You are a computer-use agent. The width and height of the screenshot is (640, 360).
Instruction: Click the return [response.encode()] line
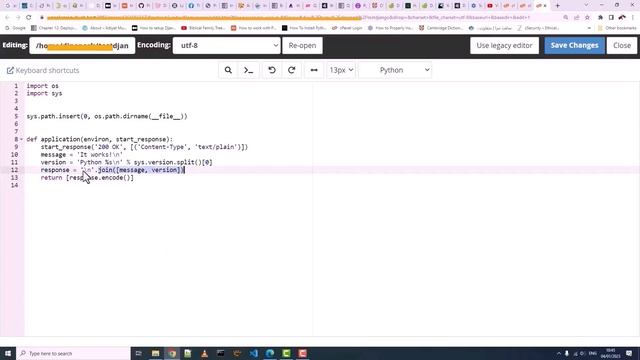(87, 178)
